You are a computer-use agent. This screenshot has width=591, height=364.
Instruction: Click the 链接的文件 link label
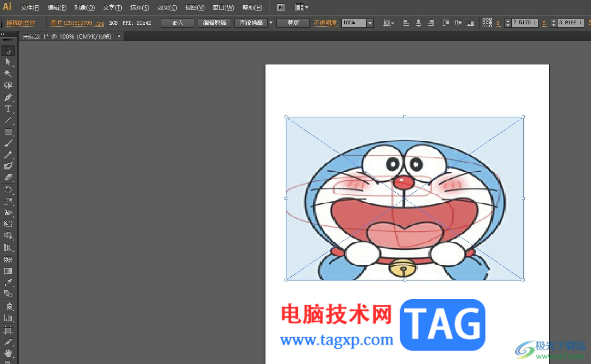point(21,23)
